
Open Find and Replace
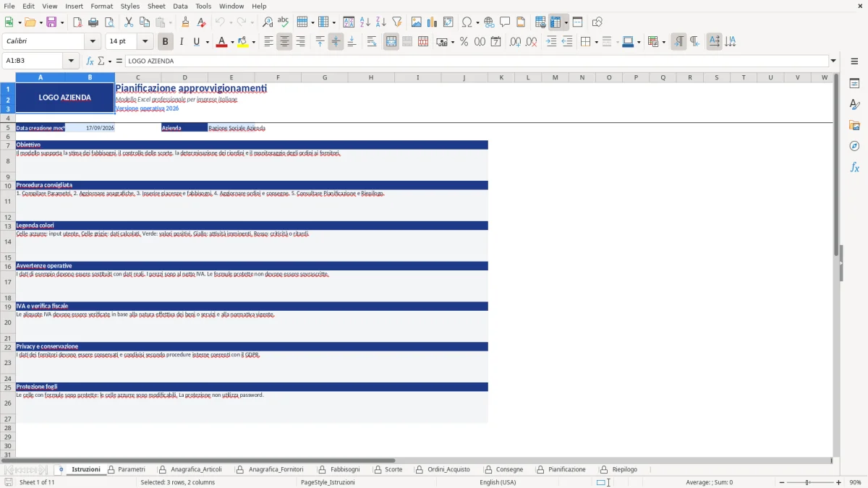pos(268,22)
